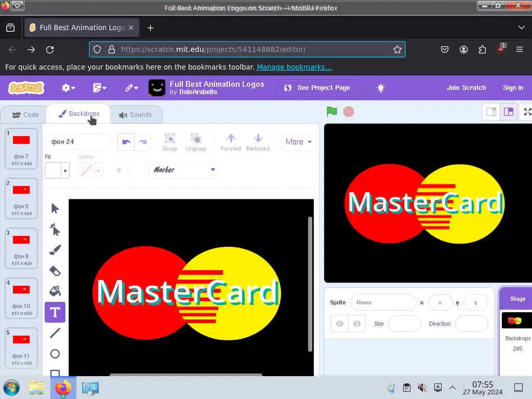Open the Start menu orb

point(11,388)
